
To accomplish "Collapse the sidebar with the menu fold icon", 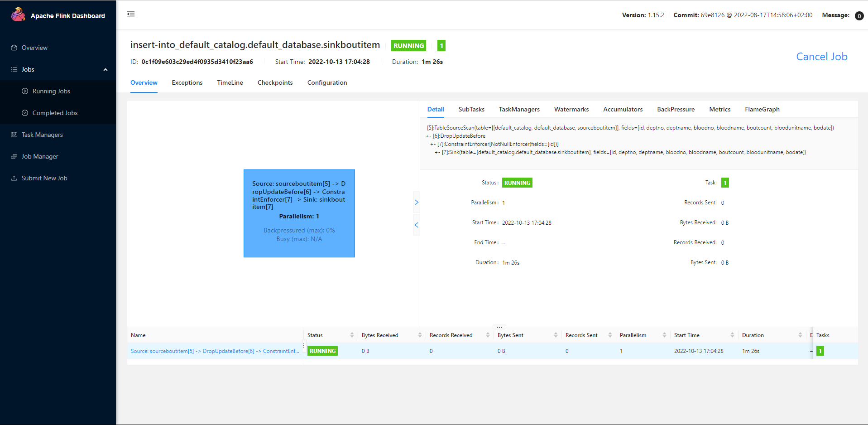I will (131, 14).
